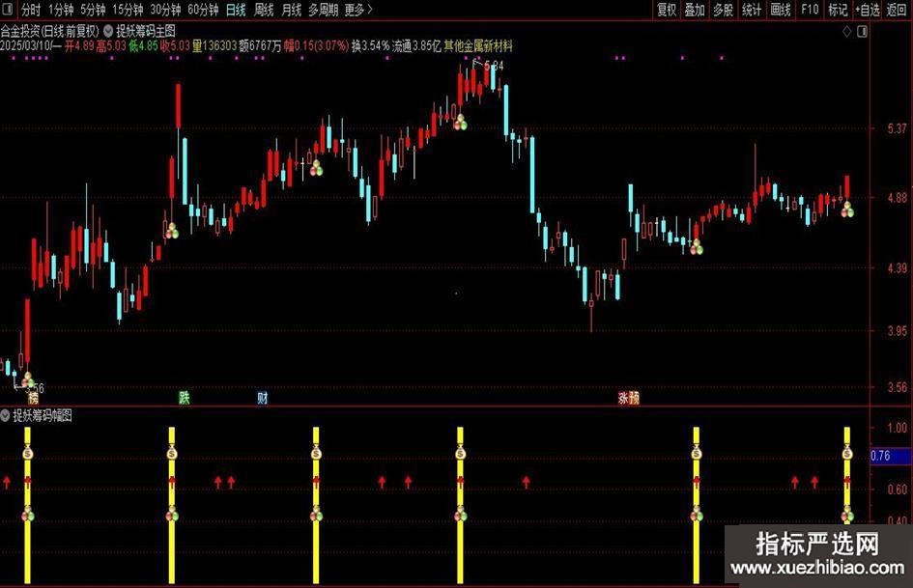
Task: Expand 捉妖筹码主图 indicator settings dropdown
Action: pyautogui.click(x=108, y=31)
